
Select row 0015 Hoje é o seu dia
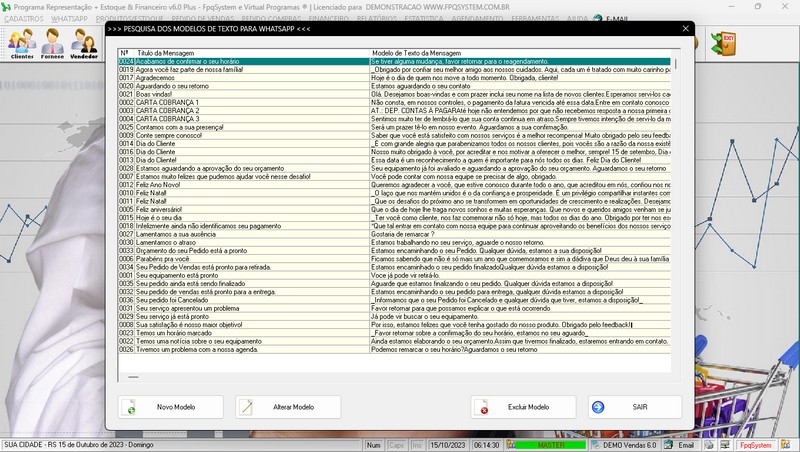[x=394, y=217]
